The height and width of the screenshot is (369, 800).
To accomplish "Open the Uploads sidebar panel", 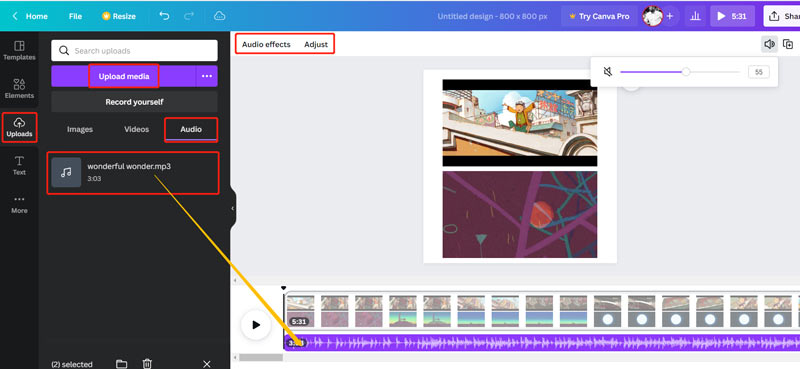I will pyautogui.click(x=19, y=127).
